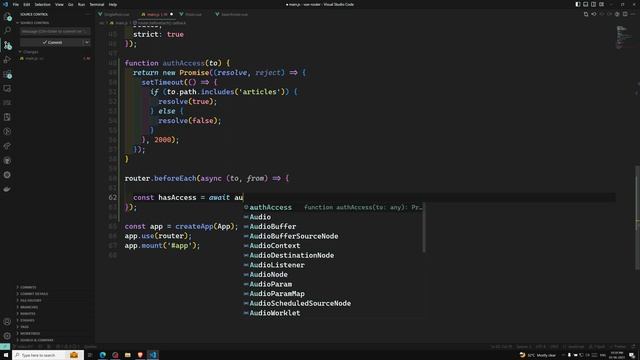
Task: Open Brave browser from taskbar
Action: pos(140,355)
